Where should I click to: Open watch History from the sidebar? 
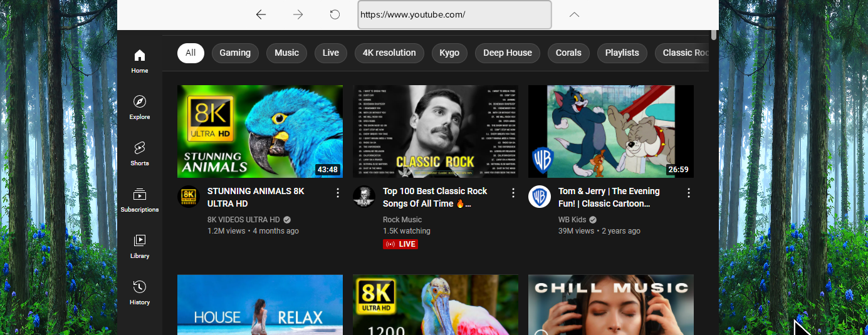pos(140,292)
